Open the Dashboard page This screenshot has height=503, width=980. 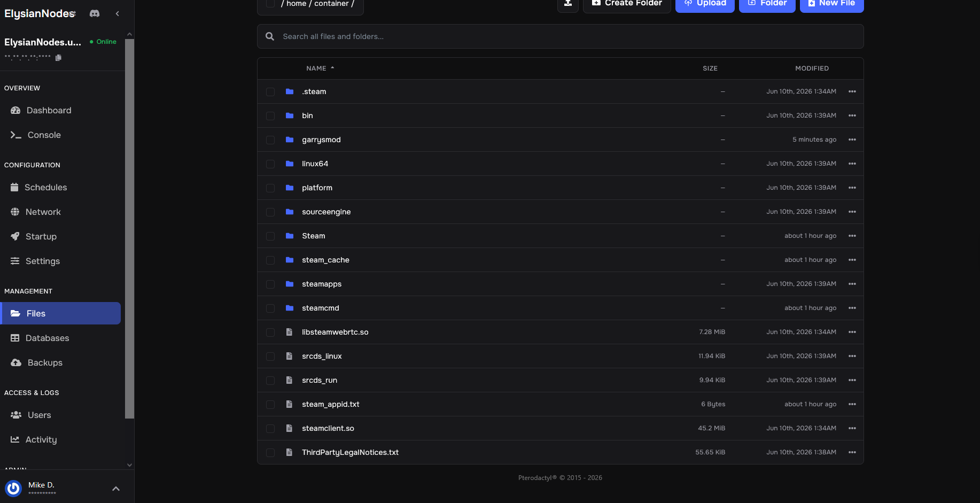pyautogui.click(x=60, y=110)
